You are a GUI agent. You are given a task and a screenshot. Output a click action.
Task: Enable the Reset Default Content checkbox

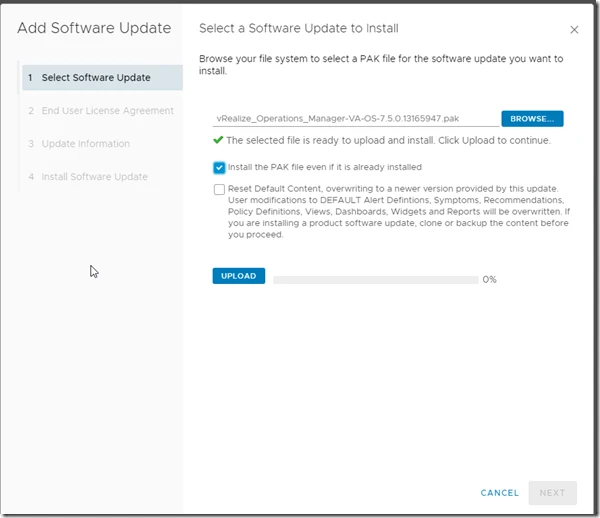[x=219, y=189]
